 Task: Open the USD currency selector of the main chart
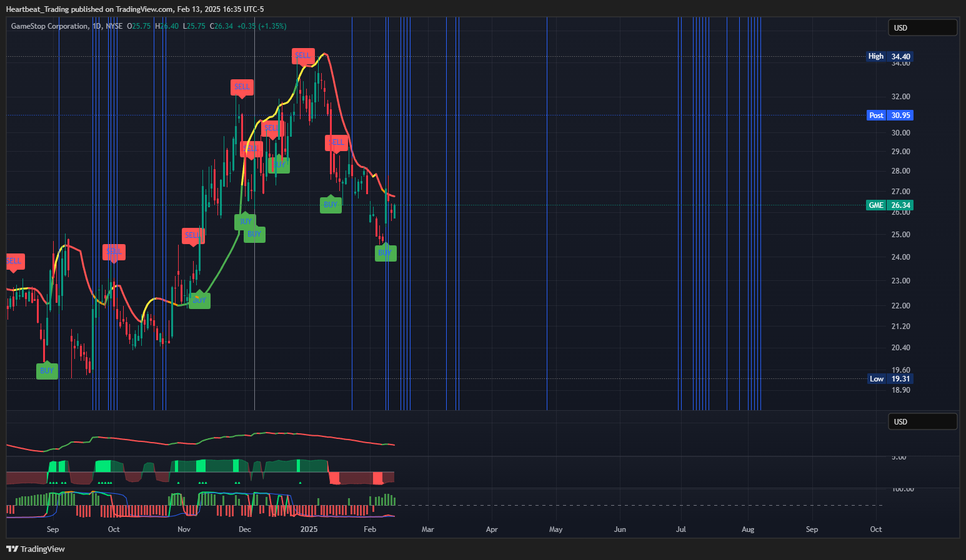(x=922, y=27)
